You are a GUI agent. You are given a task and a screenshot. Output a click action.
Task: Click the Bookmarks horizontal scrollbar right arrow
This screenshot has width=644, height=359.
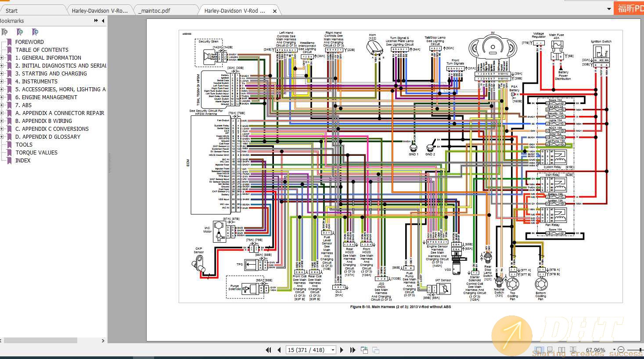pyautogui.click(x=103, y=341)
